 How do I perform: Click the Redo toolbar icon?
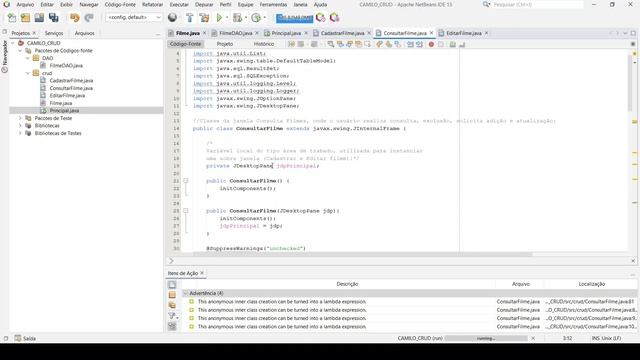click(89, 18)
